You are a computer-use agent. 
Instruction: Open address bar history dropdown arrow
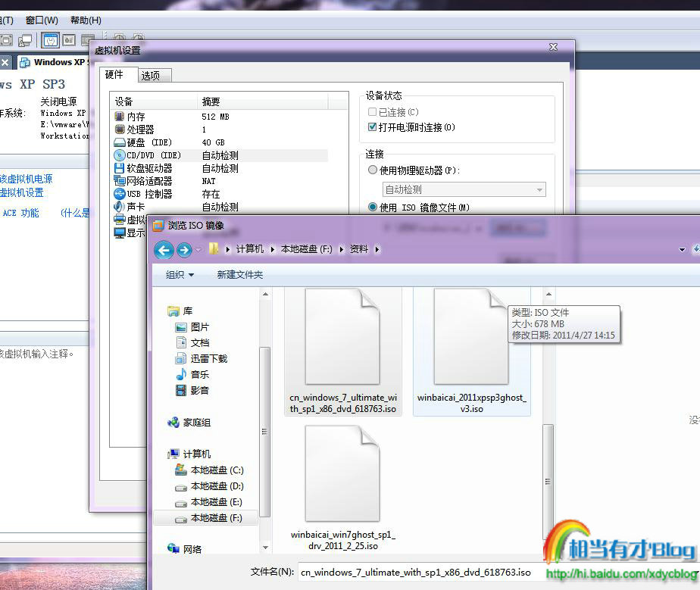pos(682,250)
